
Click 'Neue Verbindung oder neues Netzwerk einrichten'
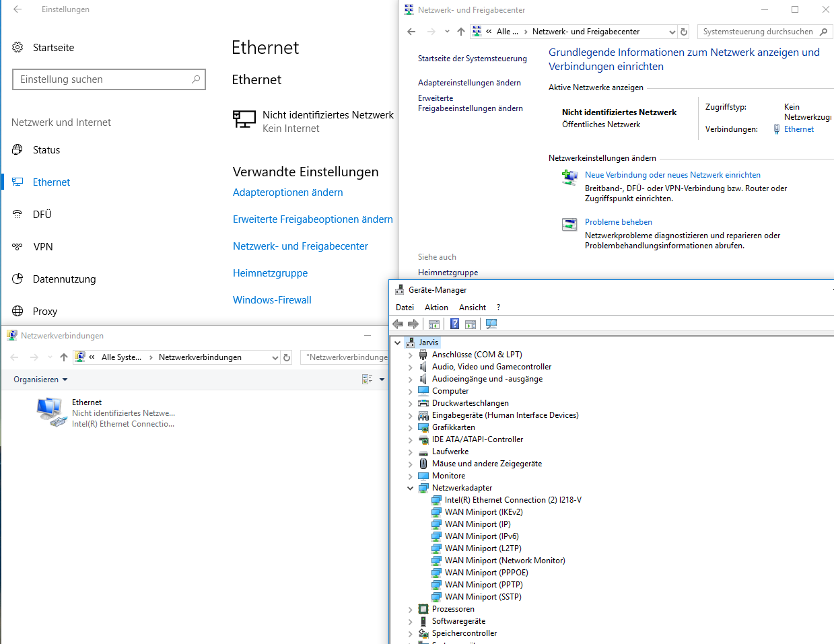click(672, 175)
